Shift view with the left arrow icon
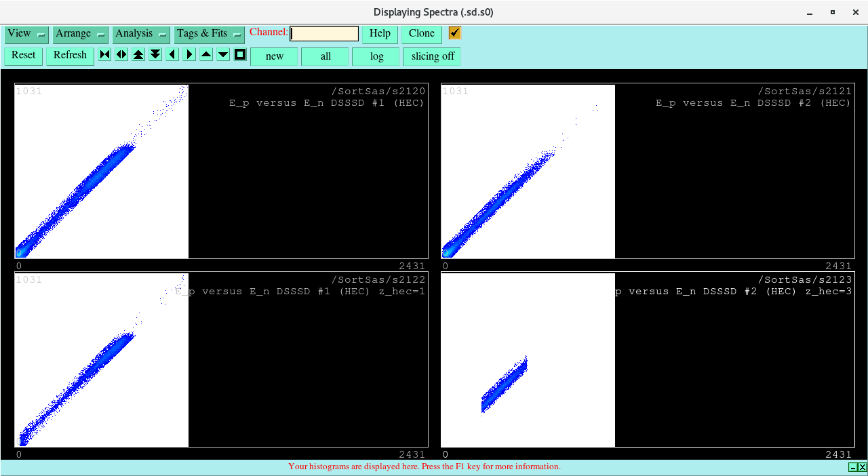Image resolution: width=868 pixels, height=476 pixels. (172, 55)
